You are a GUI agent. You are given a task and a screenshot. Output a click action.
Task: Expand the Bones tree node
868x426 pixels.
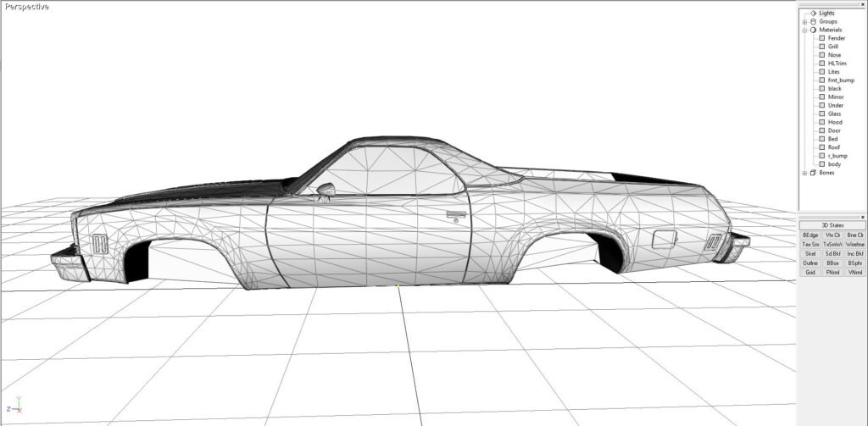coord(804,173)
